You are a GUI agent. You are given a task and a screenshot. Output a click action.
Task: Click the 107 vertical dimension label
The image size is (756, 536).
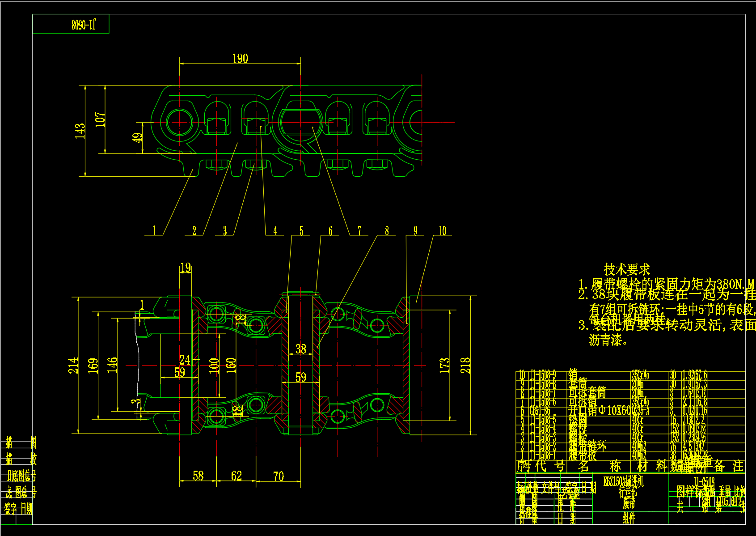point(101,119)
